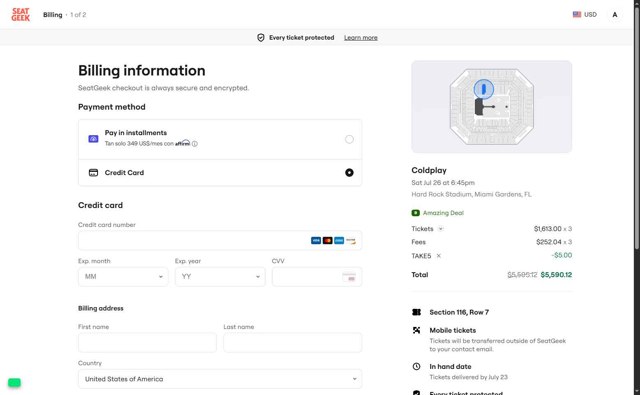Click the SeatGeek logo
Image resolution: width=640 pixels, height=395 pixels.
point(20,15)
